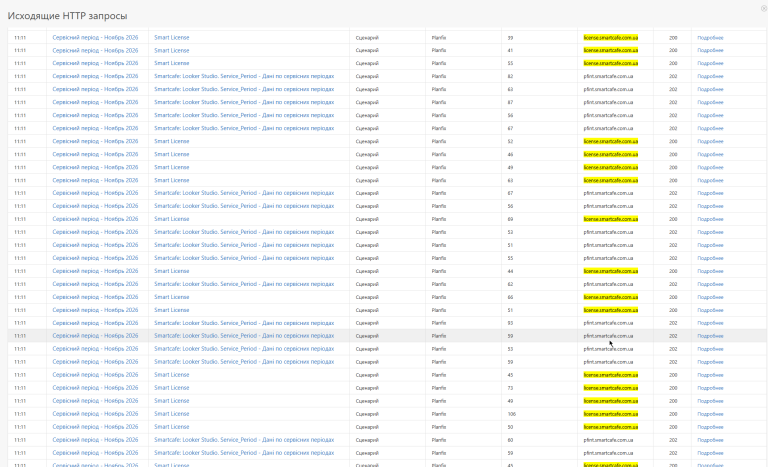
Task: Open Подробнее link in row with value 93
Action: pyautogui.click(x=710, y=323)
